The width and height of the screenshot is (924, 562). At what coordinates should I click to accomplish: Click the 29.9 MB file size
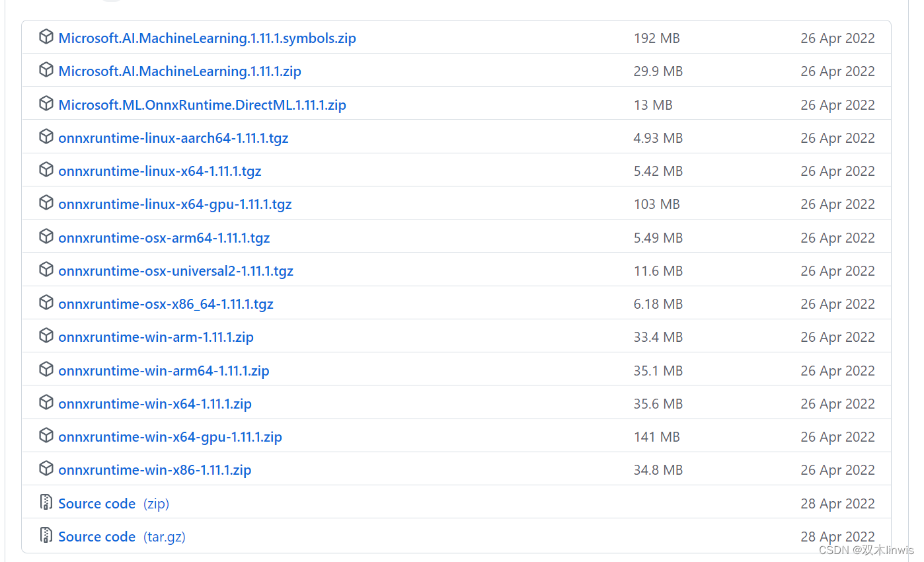tap(658, 71)
